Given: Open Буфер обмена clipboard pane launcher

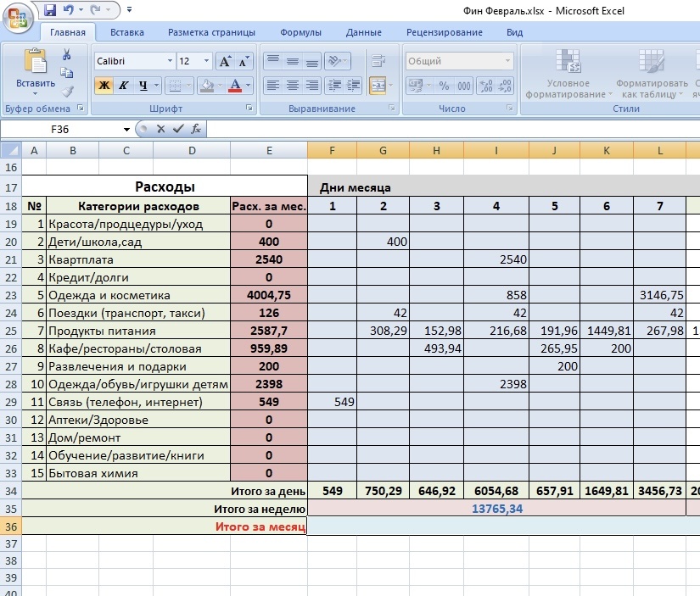Looking at the screenshot, I should (x=81, y=108).
